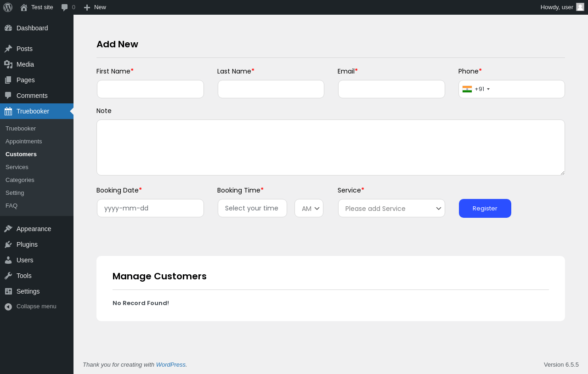Select the Categories submenu item
This screenshot has height=374, width=588.
point(20,180)
